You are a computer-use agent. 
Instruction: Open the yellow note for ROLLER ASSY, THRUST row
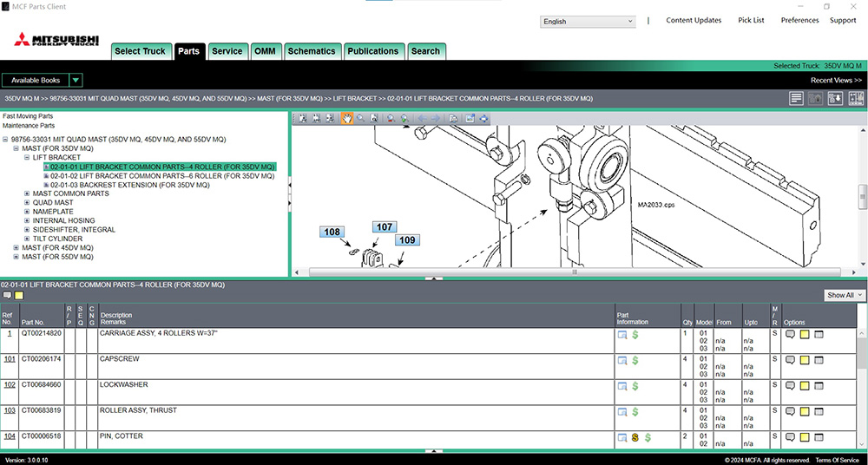[x=805, y=411]
